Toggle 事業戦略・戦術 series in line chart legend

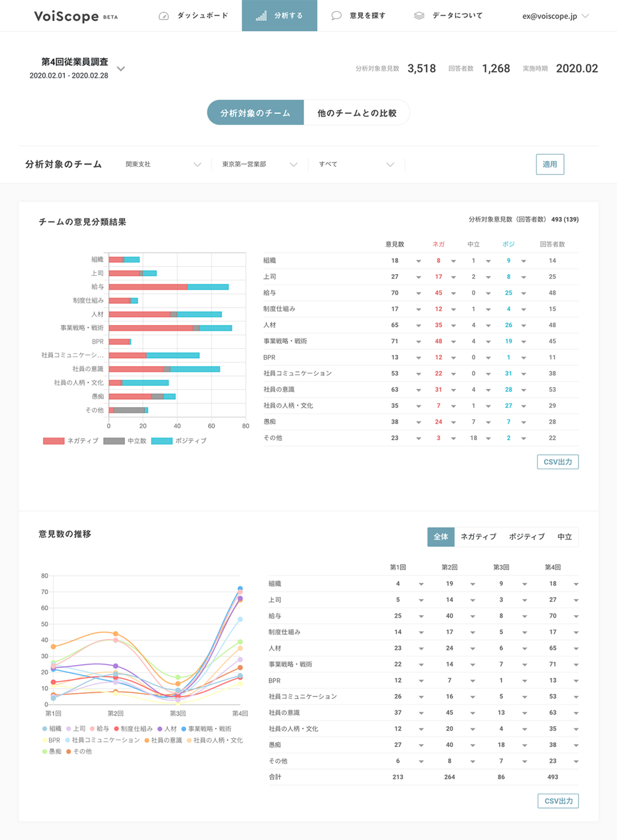206,729
